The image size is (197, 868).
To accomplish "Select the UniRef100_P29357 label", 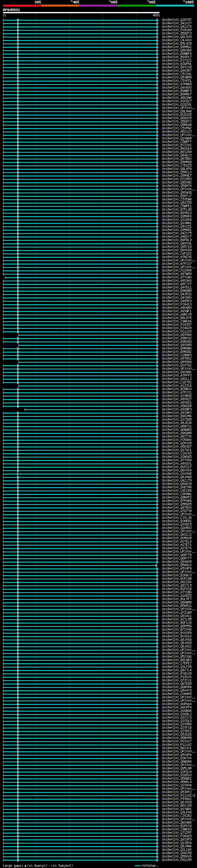I will click(x=176, y=325).
